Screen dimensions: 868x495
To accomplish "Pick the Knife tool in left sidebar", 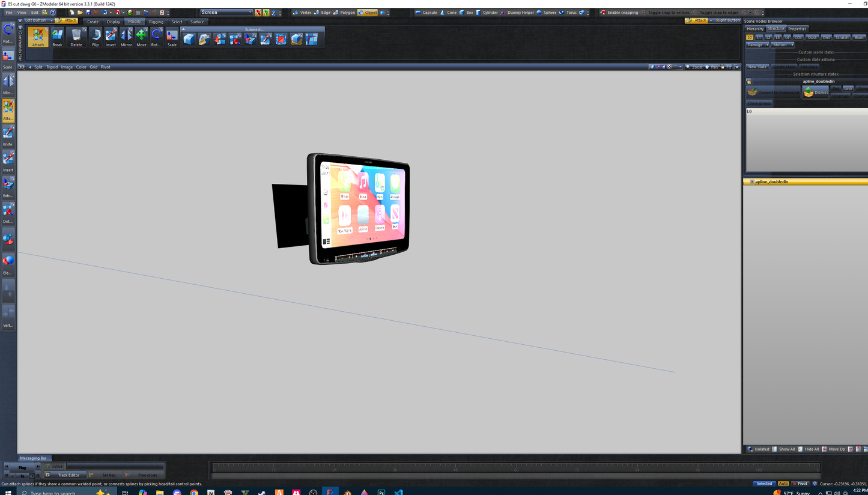I will (x=8, y=135).
